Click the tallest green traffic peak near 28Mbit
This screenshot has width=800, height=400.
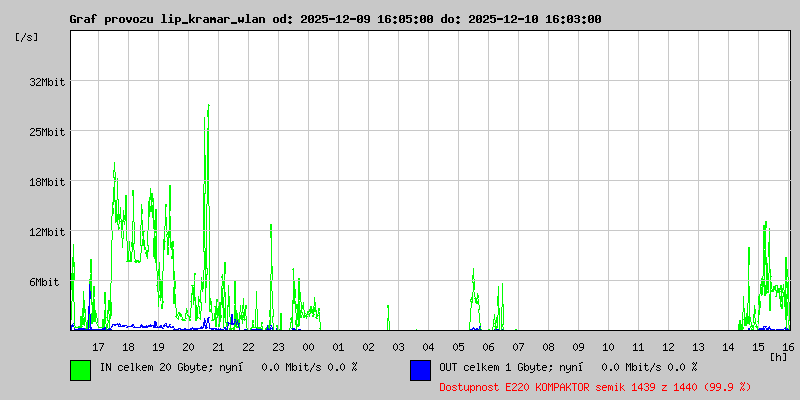[x=208, y=106]
